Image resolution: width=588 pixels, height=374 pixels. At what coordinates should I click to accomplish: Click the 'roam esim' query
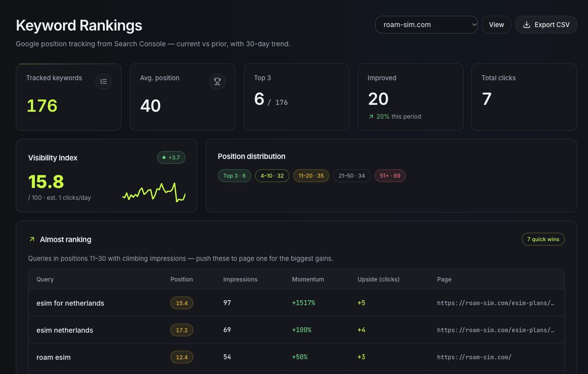pos(53,357)
